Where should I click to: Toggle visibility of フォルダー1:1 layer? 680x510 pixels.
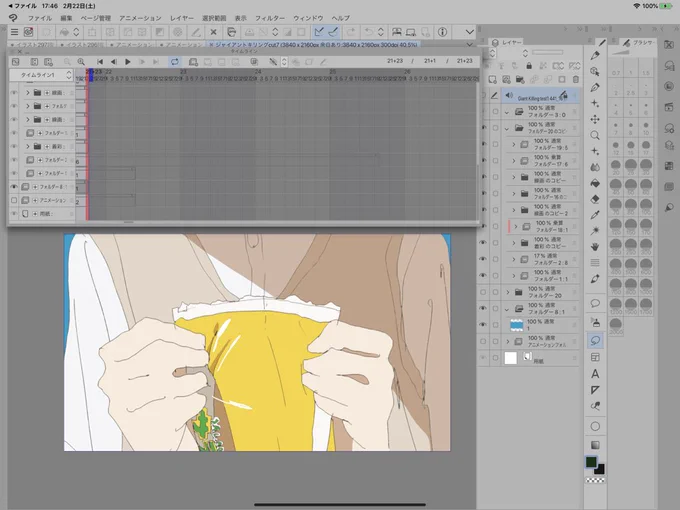483,275
